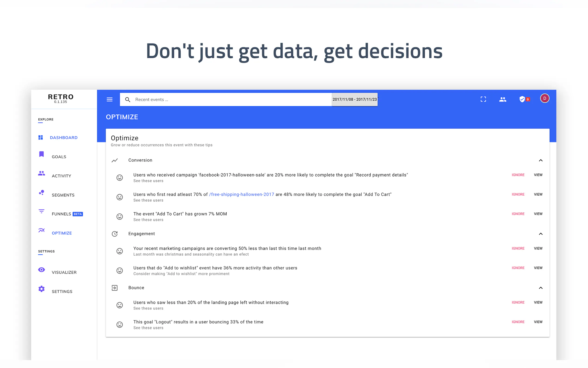This screenshot has height=368, width=588.
Task: Click the Visualizer eye icon
Action: (x=42, y=270)
